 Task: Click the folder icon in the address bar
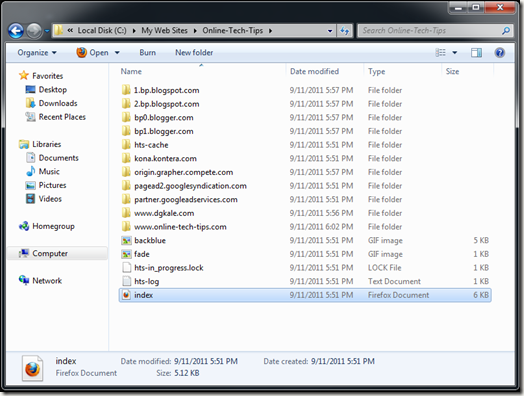click(59, 30)
